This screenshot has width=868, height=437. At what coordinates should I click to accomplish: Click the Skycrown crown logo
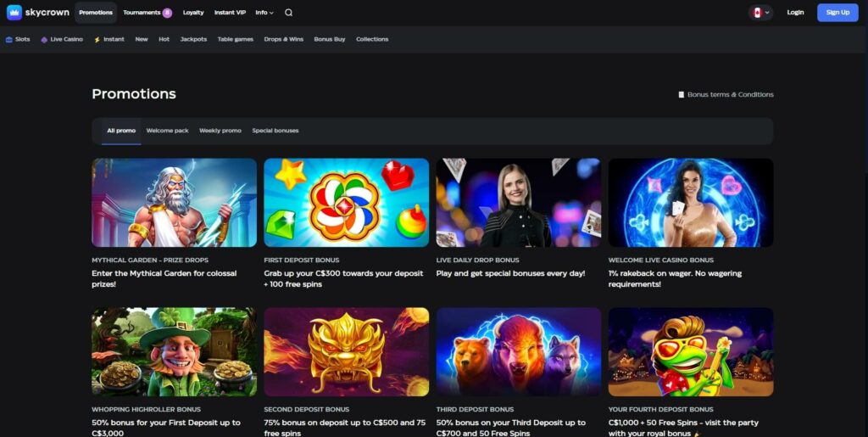(14, 12)
